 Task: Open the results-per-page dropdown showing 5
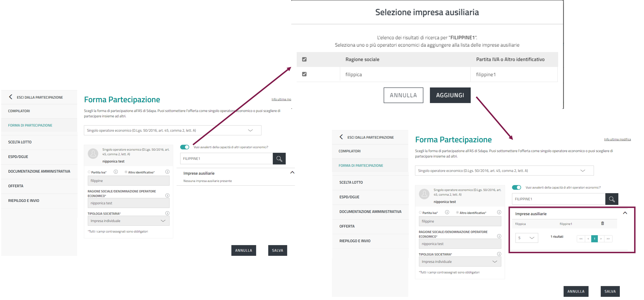point(526,238)
